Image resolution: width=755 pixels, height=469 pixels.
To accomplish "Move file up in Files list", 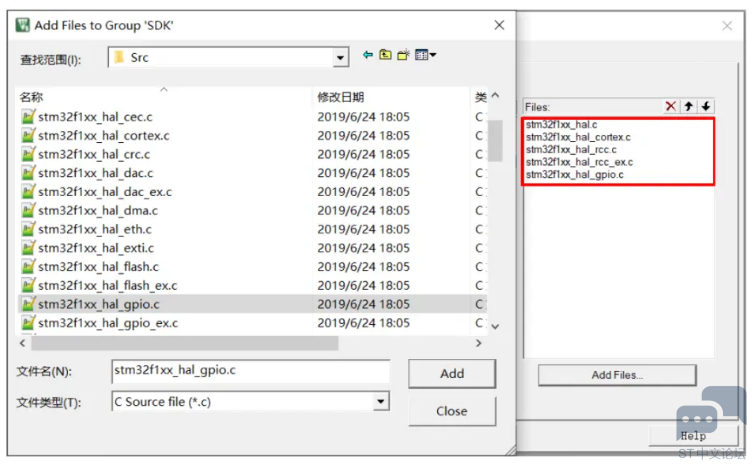I will pyautogui.click(x=689, y=106).
